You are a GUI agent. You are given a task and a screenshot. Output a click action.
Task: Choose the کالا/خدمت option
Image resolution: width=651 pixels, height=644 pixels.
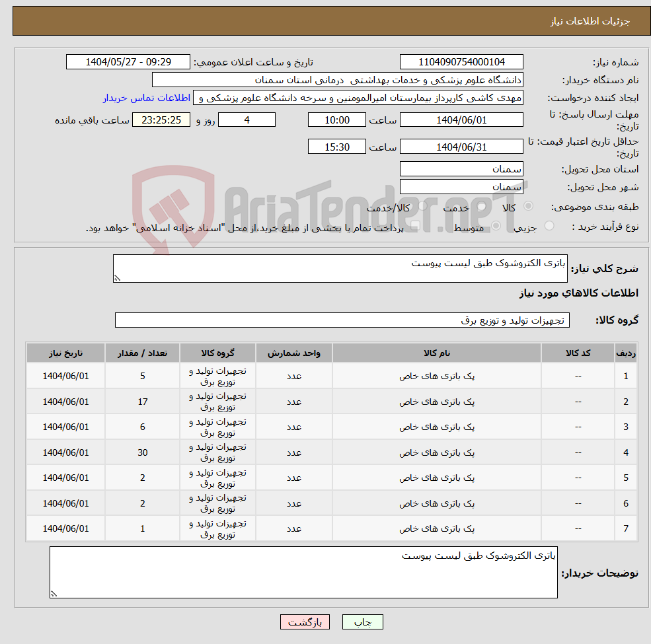[x=422, y=206]
